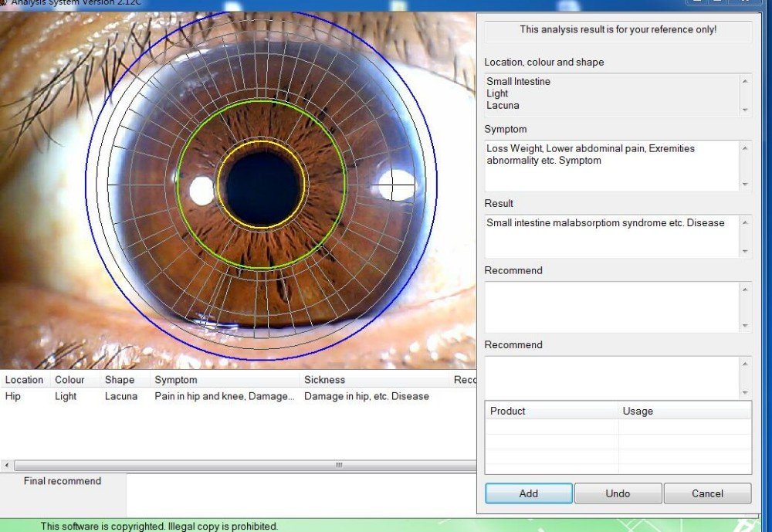Click the Product column header
This screenshot has width=772, height=532.
[x=507, y=411]
